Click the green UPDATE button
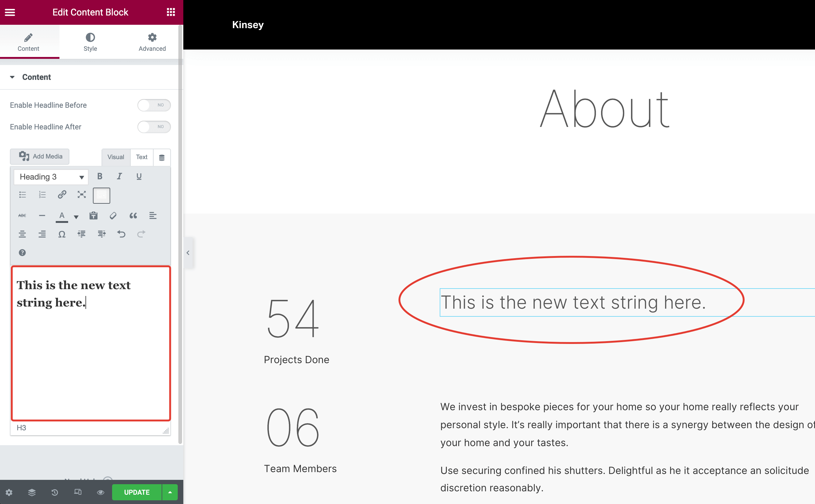 point(137,492)
